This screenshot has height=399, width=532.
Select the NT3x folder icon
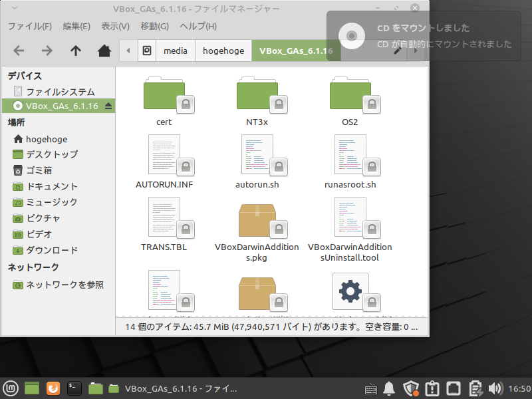(257, 94)
